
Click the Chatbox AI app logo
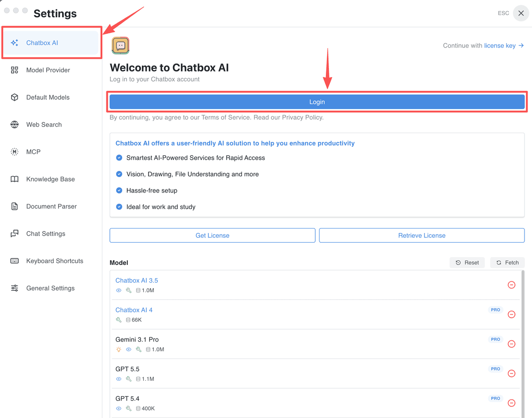(x=120, y=46)
